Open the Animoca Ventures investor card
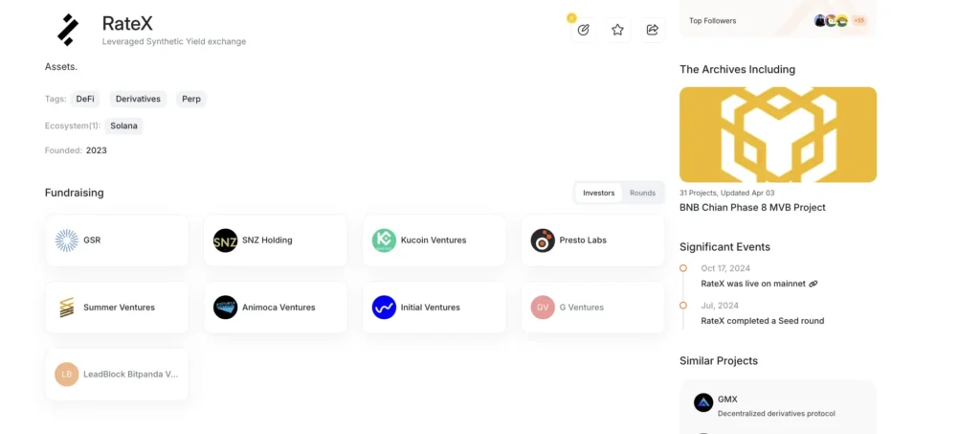 pyautogui.click(x=276, y=307)
